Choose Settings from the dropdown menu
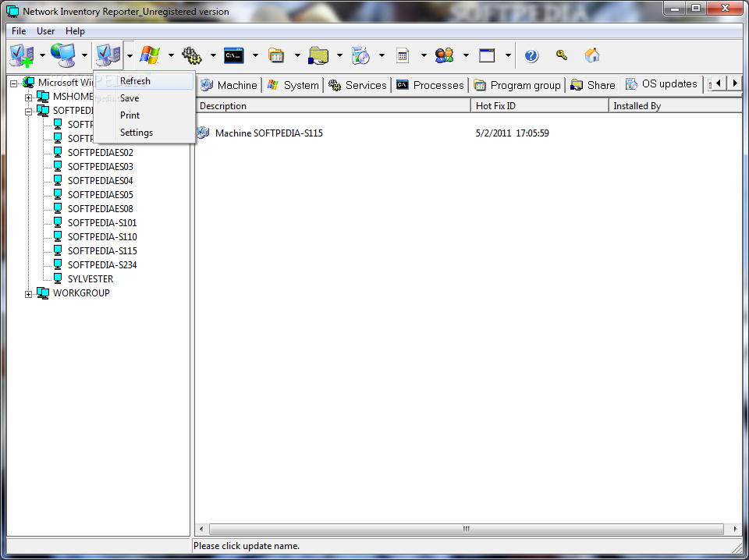 click(x=144, y=133)
